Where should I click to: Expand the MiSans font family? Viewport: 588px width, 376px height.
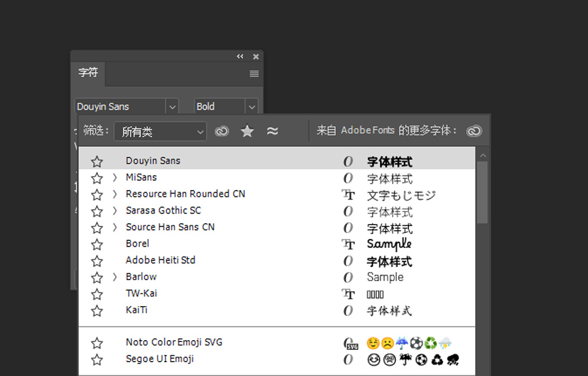click(x=114, y=178)
